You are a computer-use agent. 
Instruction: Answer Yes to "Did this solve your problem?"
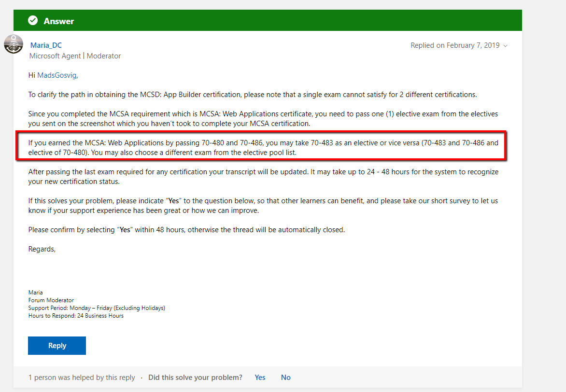tap(260, 377)
